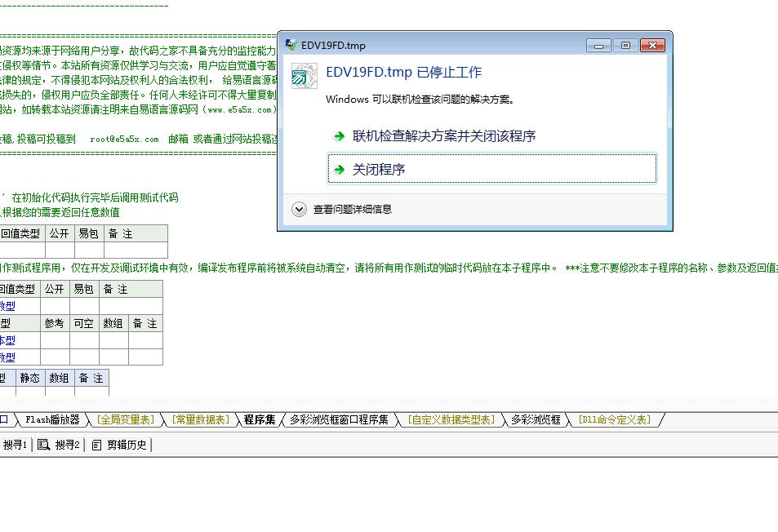Screen dimensions: 778x532
Task: Switch to Flash播放器 tab
Action: 52,420
